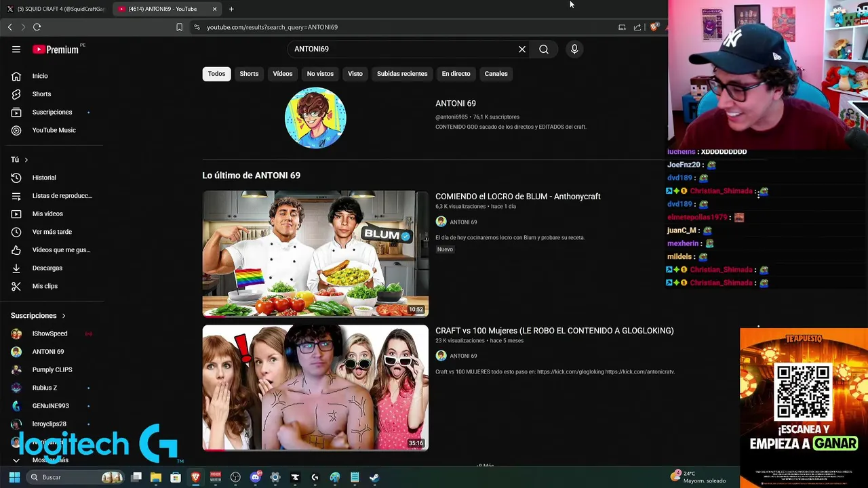
Task: Open Suscripciones in the sidebar
Action: click(52, 112)
